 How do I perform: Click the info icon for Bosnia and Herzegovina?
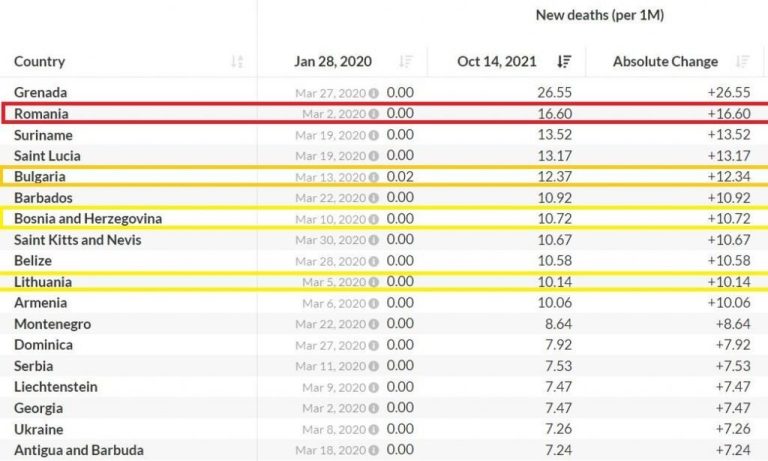point(373,219)
